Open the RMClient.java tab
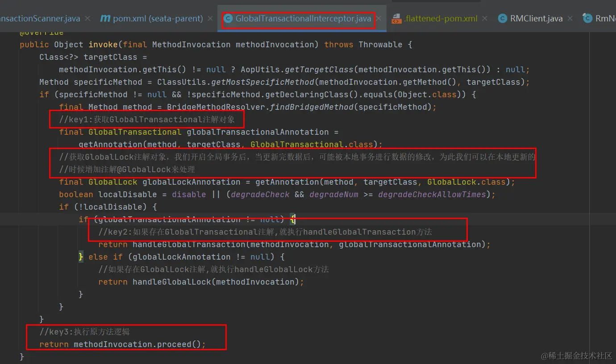616x364 pixels. (536, 19)
